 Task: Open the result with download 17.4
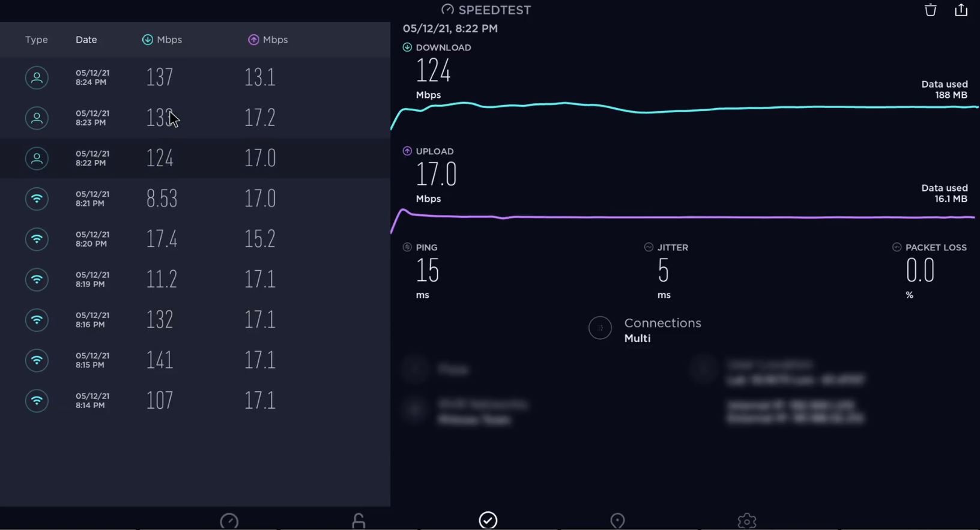coord(195,239)
